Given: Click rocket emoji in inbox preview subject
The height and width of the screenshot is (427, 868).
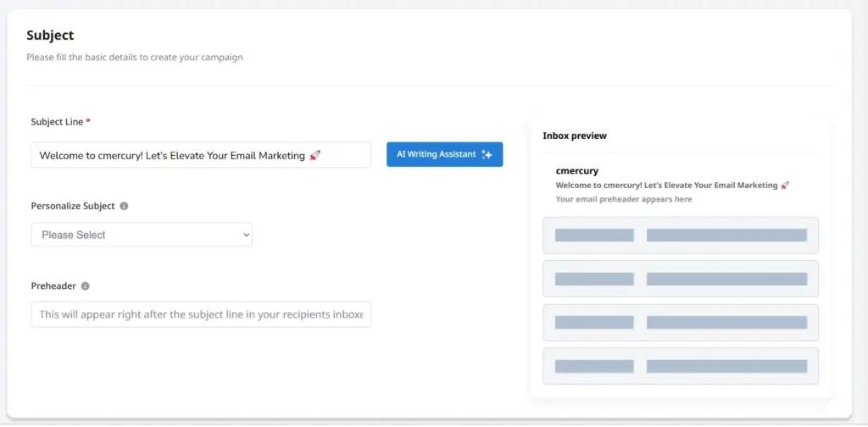Looking at the screenshot, I should click(x=785, y=186).
